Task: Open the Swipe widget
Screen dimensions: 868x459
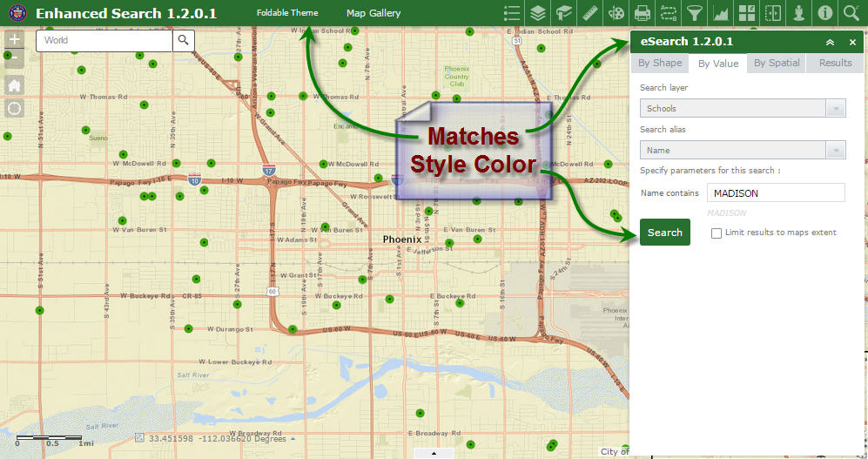Action: (x=773, y=13)
